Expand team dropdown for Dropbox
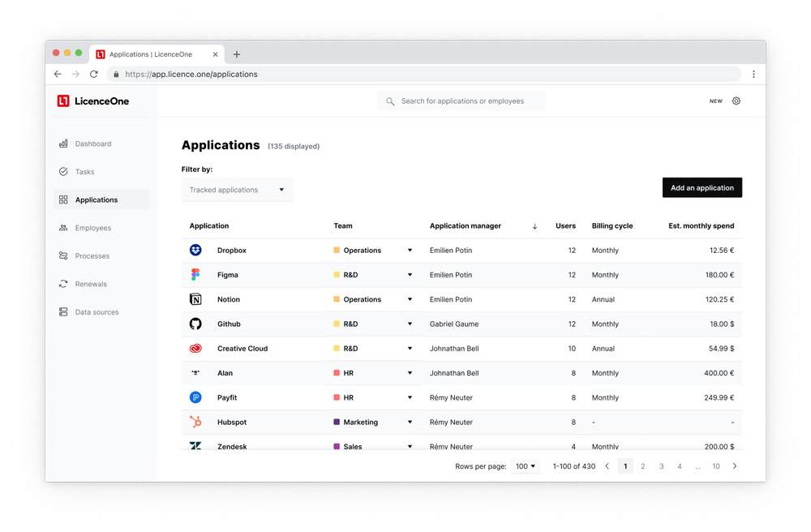This screenshot has height=532, width=811. [x=410, y=251]
